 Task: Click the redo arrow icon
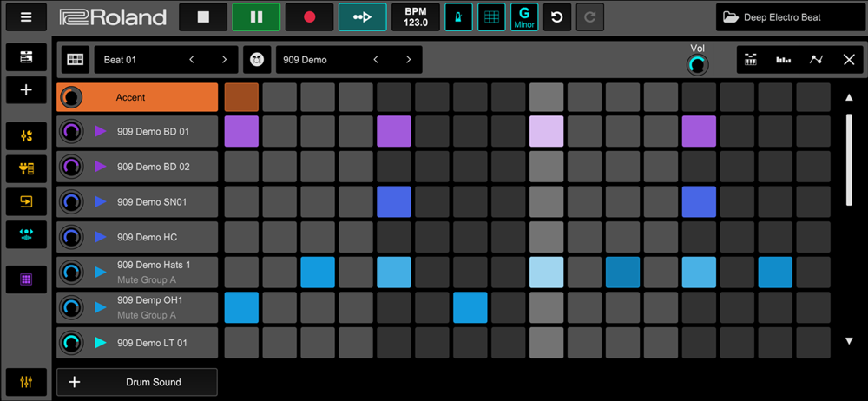pos(590,16)
